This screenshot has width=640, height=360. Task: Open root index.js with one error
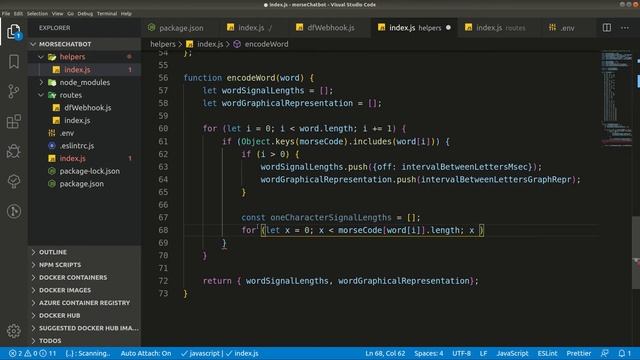pyautogui.click(x=84, y=158)
